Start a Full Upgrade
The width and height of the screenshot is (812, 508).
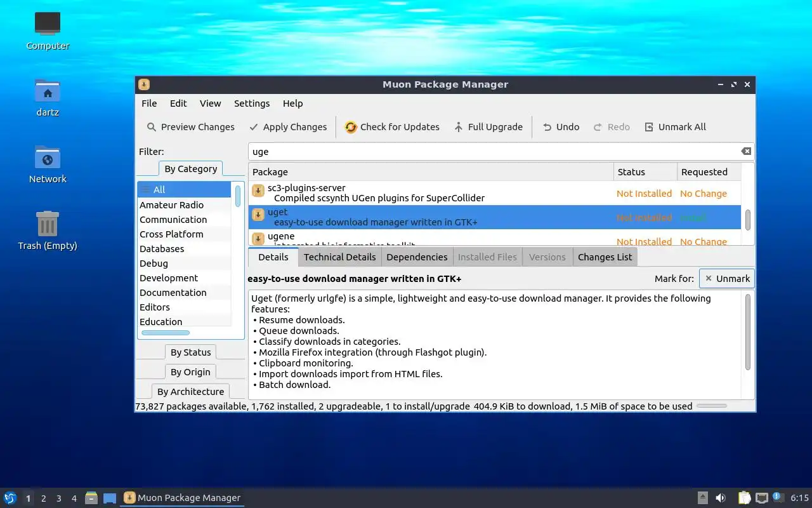click(488, 127)
